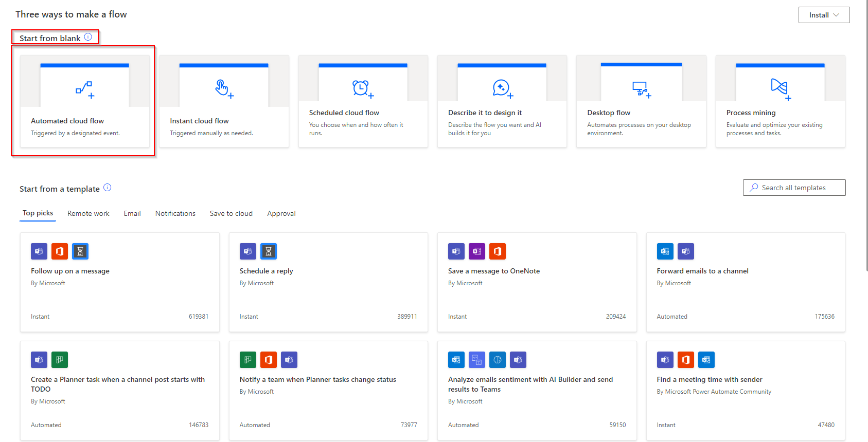
Task: Switch to the Approval tab
Action: coord(281,213)
